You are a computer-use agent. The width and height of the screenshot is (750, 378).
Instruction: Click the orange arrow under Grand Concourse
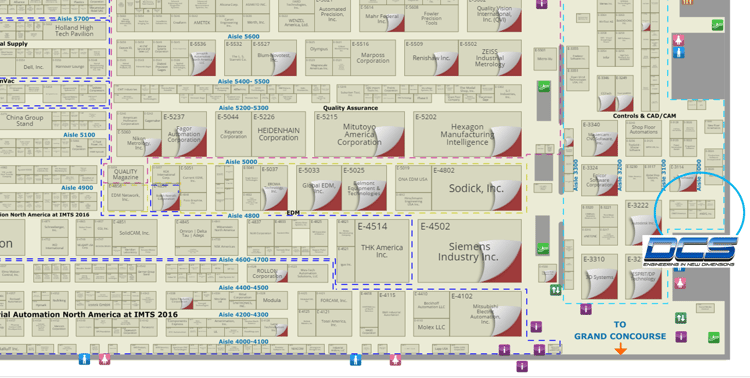[x=620, y=350]
